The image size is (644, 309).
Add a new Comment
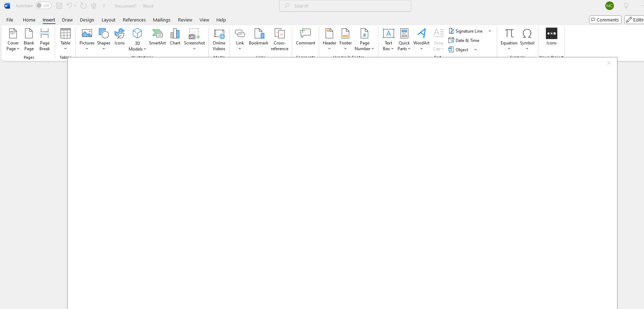click(306, 37)
